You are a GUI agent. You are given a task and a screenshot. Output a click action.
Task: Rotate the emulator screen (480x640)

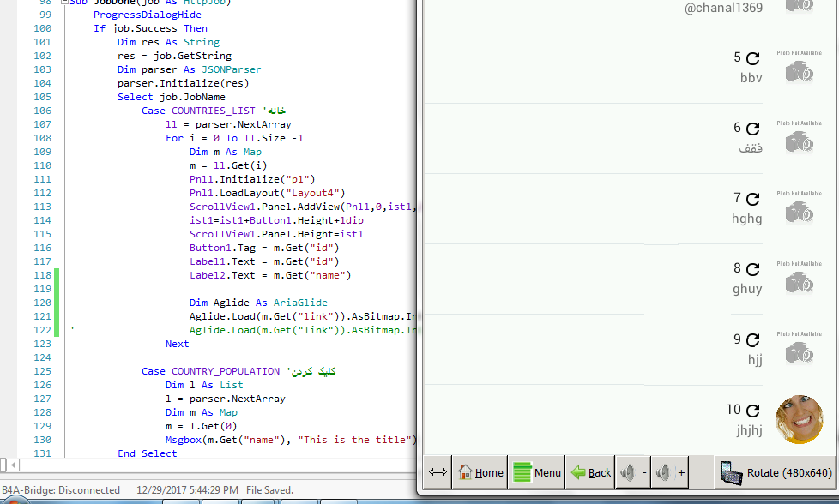(x=776, y=472)
